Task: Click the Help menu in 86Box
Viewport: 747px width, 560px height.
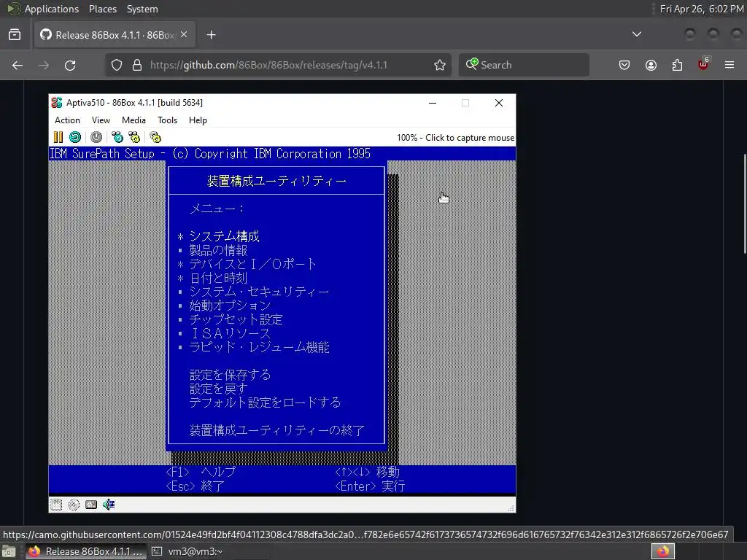Action: click(x=198, y=120)
